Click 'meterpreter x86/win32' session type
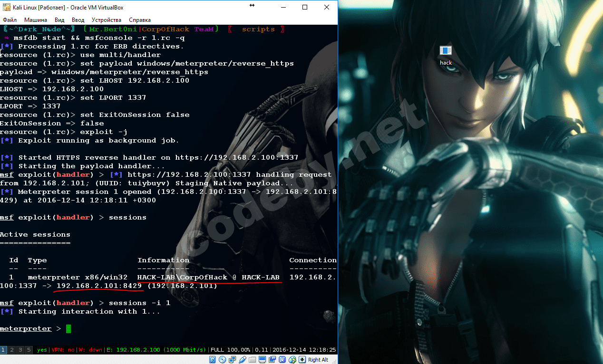 click(78, 278)
